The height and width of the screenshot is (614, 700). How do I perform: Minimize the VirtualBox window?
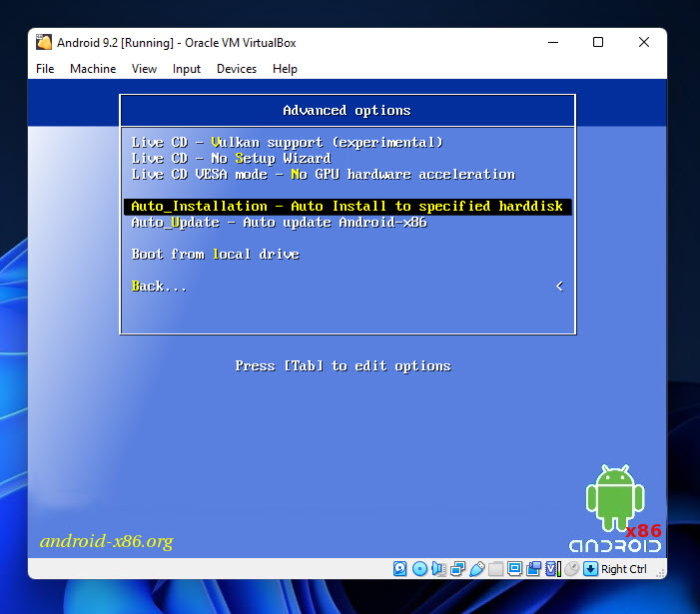coord(553,42)
